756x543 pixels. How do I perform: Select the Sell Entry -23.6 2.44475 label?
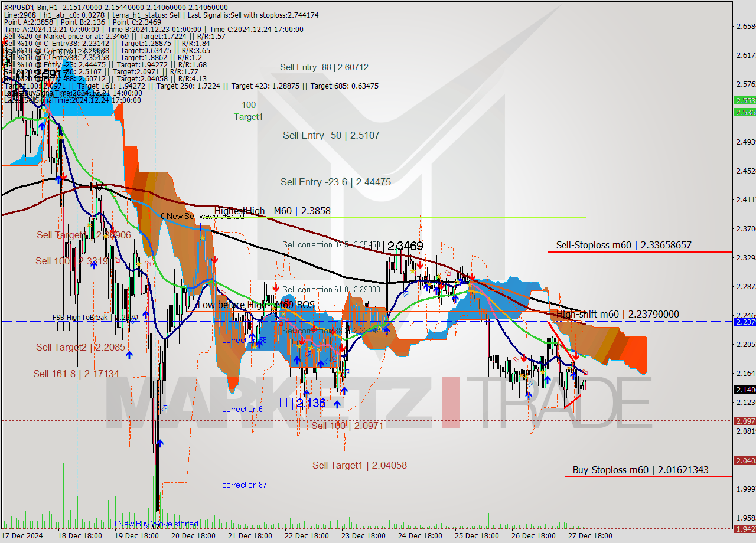tap(335, 182)
